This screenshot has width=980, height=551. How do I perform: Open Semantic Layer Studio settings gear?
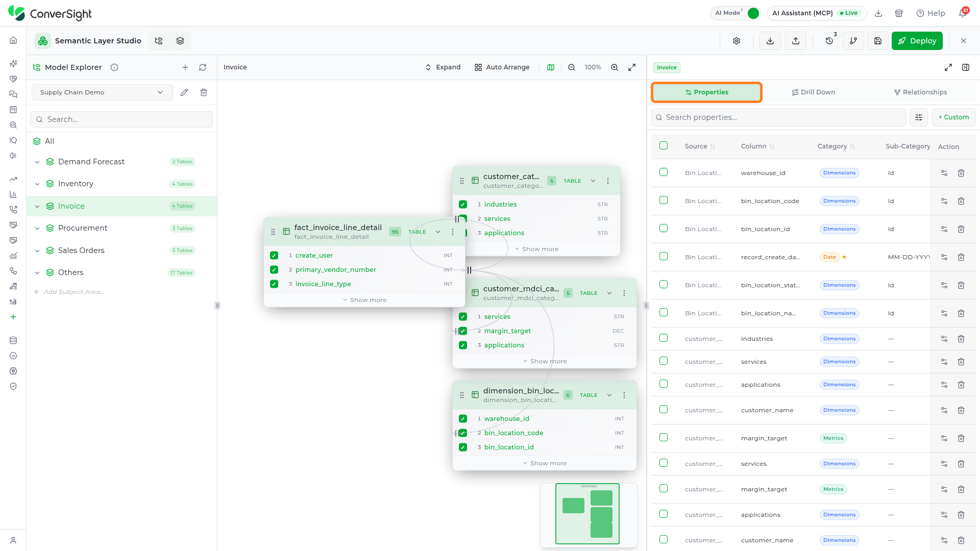point(737,41)
